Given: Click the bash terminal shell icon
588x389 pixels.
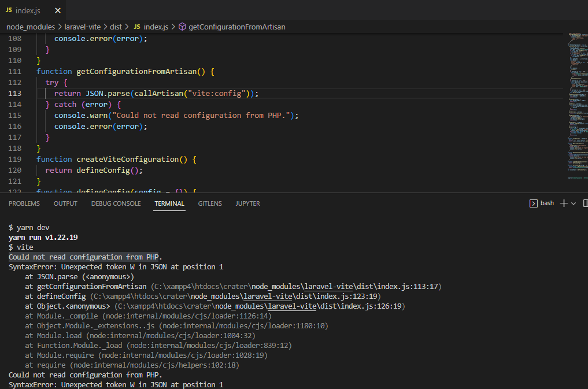Looking at the screenshot, I should (x=533, y=203).
